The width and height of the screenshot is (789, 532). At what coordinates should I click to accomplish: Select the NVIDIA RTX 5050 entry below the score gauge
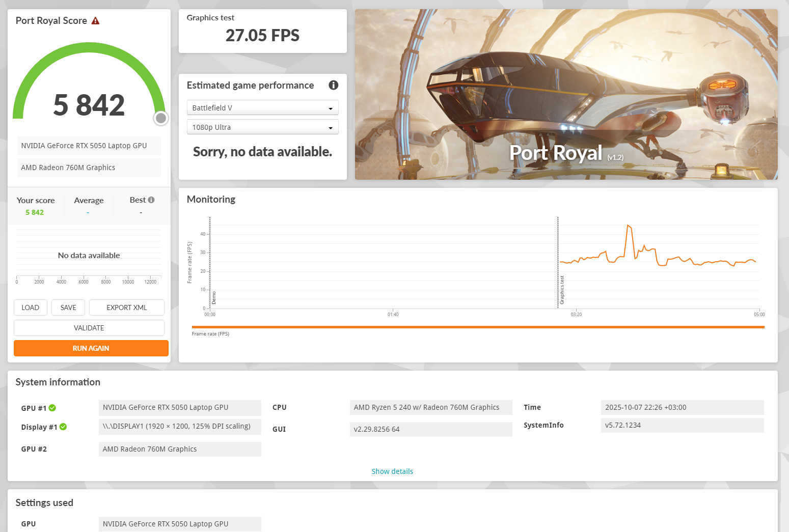click(89, 146)
